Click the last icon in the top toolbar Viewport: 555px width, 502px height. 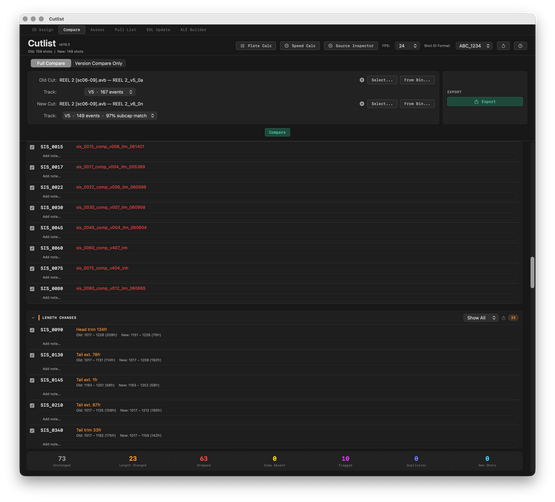tap(520, 46)
